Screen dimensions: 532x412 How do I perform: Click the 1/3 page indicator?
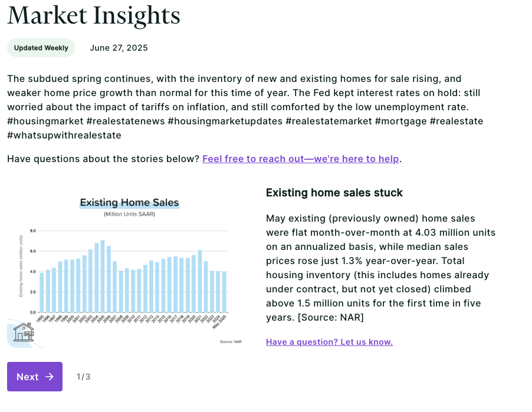[84, 377]
